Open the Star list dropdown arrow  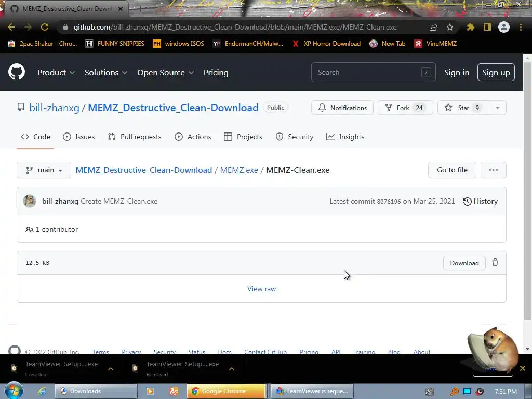pos(497,108)
